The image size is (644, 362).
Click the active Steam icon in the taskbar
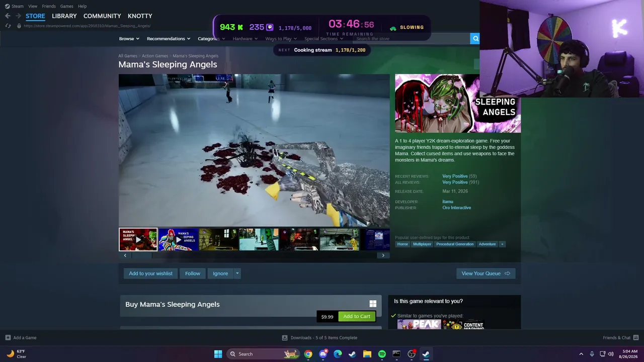click(x=426, y=354)
